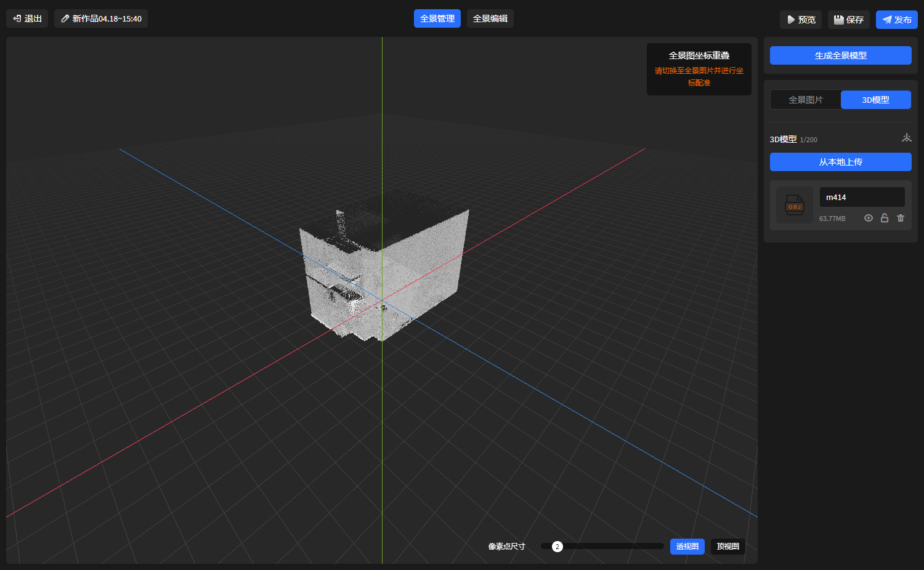Click the 退出 exit button

click(x=27, y=18)
